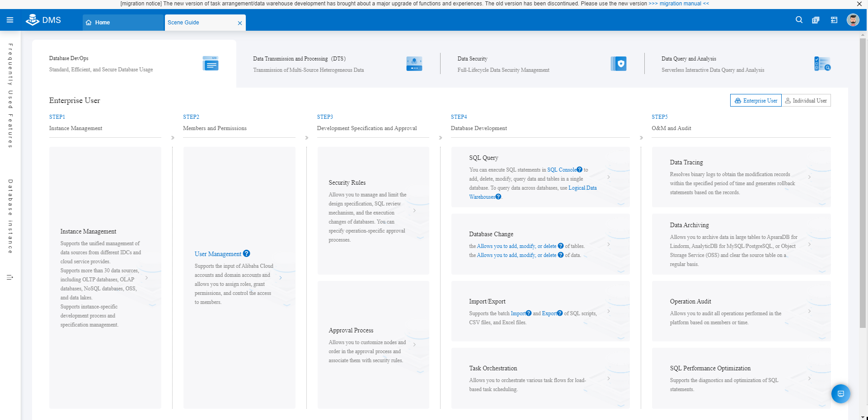
Task: Switch to Enterprise User view
Action: click(755, 101)
